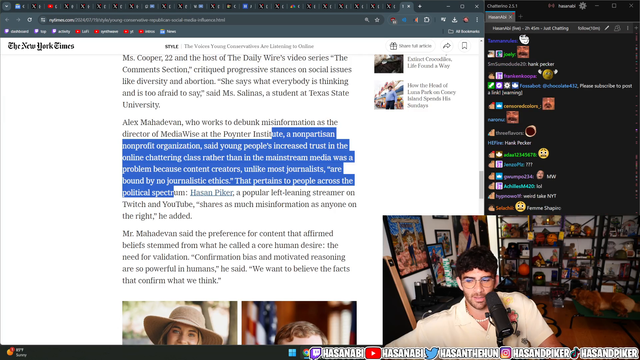Click username hypnowolf in chat
640x360 pixels.
[x=508, y=196]
